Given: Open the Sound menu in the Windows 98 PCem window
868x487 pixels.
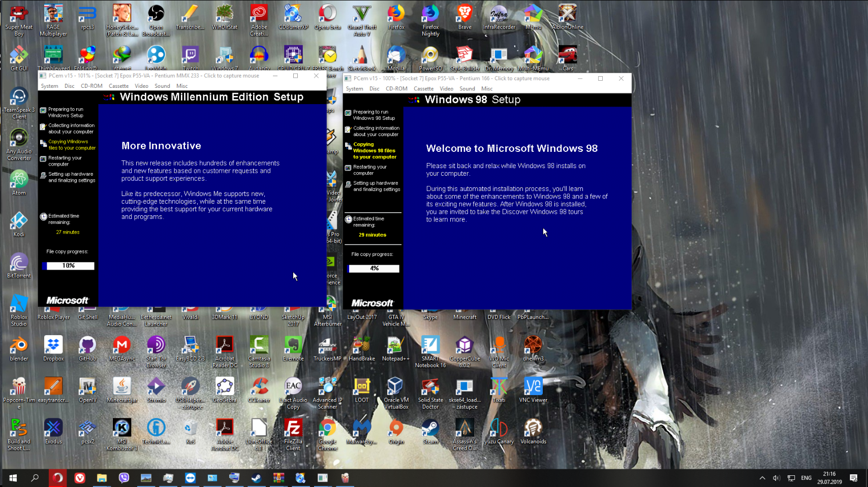Looking at the screenshot, I should 467,88.
